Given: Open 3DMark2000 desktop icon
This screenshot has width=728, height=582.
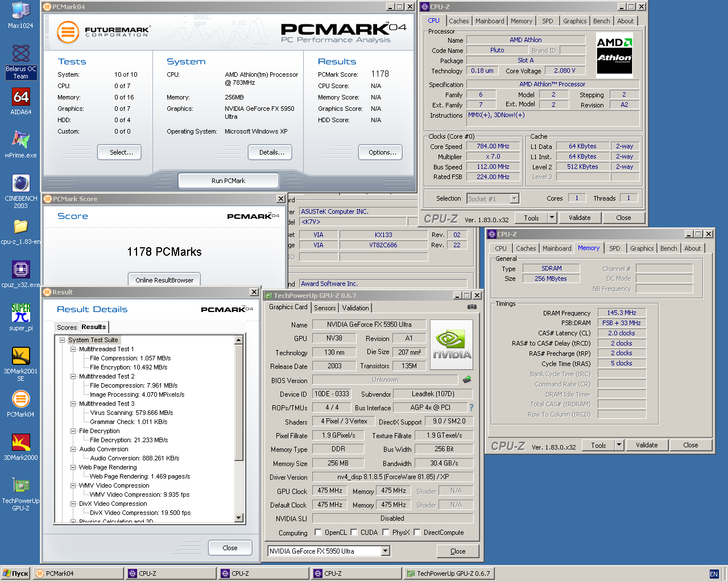Looking at the screenshot, I should coord(20,447).
